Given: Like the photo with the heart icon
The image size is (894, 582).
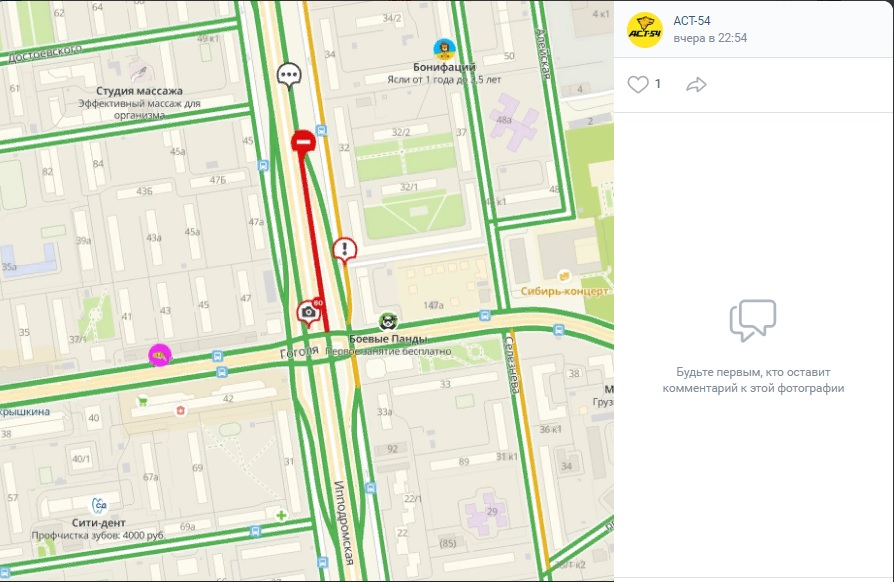Looking at the screenshot, I should 638,84.
